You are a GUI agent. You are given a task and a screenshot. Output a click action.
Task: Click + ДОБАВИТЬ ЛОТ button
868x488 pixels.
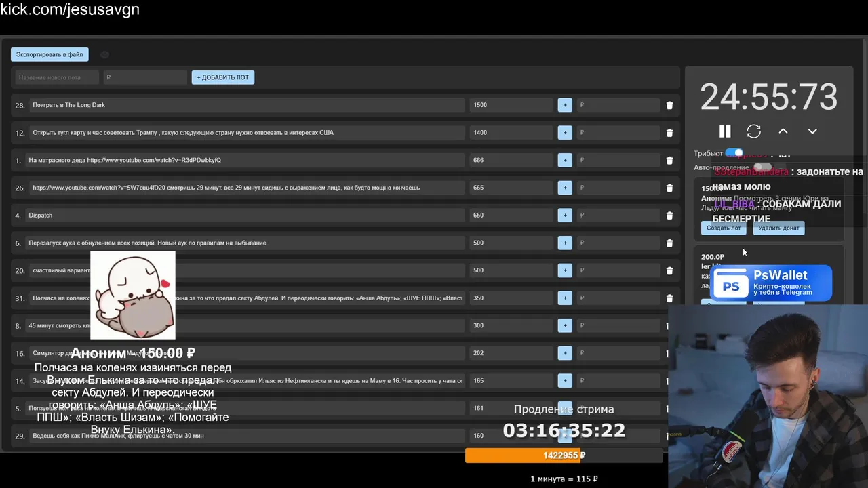[x=222, y=77]
